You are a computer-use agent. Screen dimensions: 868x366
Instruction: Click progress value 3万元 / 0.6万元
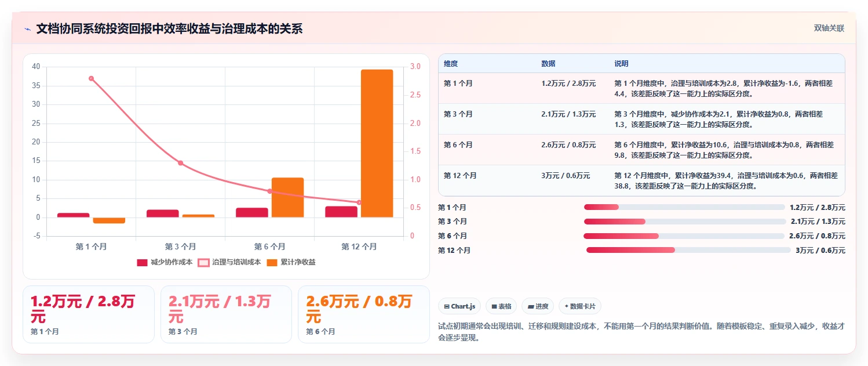point(820,250)
